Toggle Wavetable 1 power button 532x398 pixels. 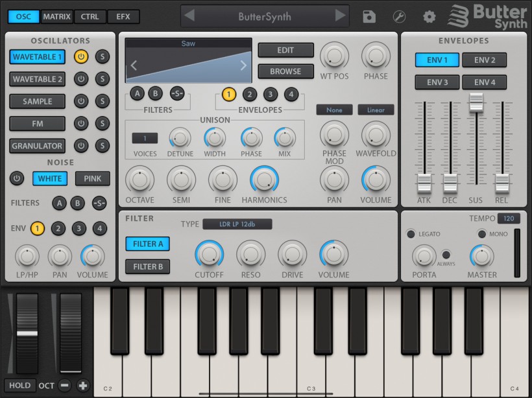tap(80, 57)
